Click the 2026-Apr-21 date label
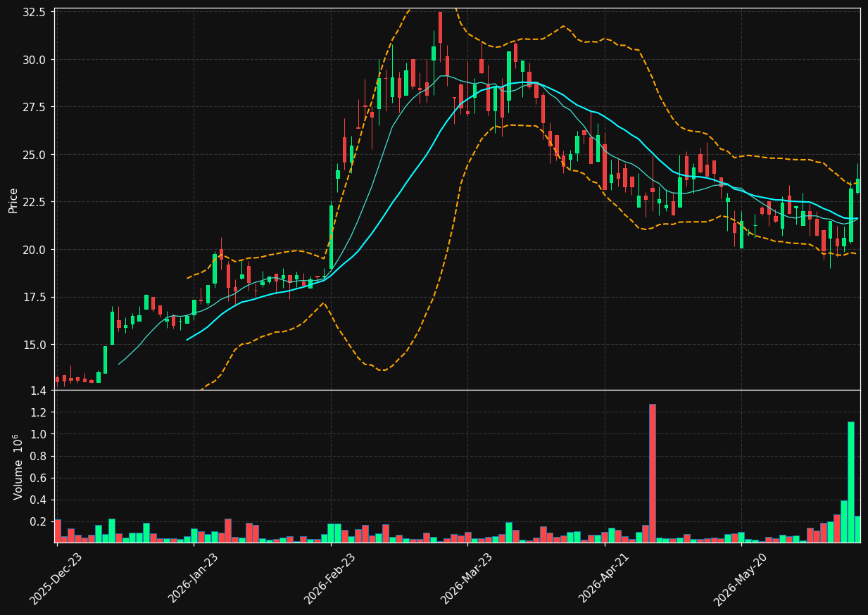868x615 pixels. point(604,579)
